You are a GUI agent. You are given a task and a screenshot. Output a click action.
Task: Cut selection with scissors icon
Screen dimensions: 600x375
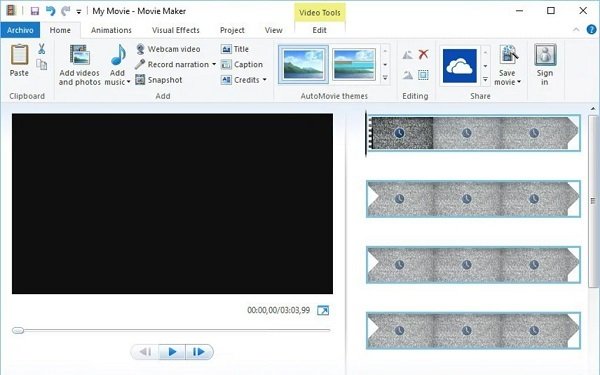(x=42, y=49)
